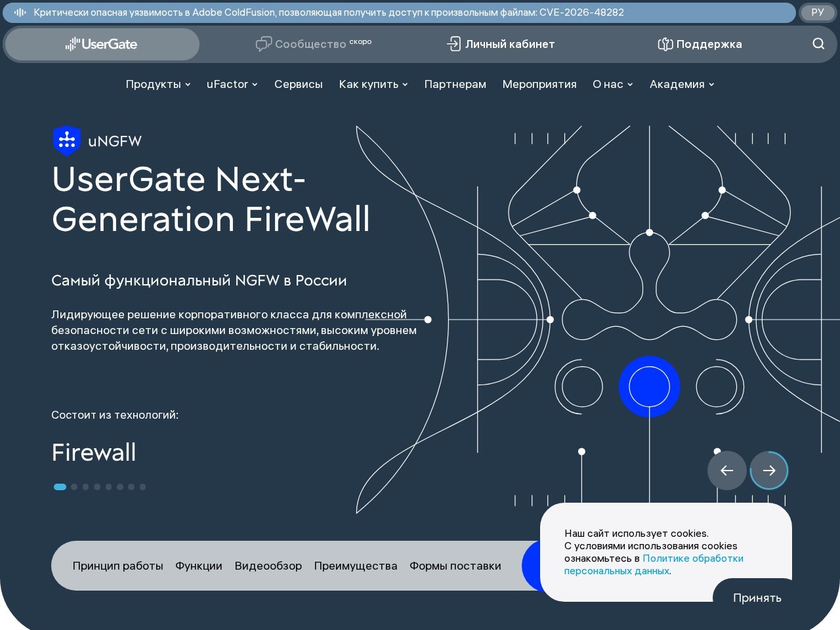Jump to Принцип работы section
The width and height of the screenshot is (840, 630).
tap(118, 566)
